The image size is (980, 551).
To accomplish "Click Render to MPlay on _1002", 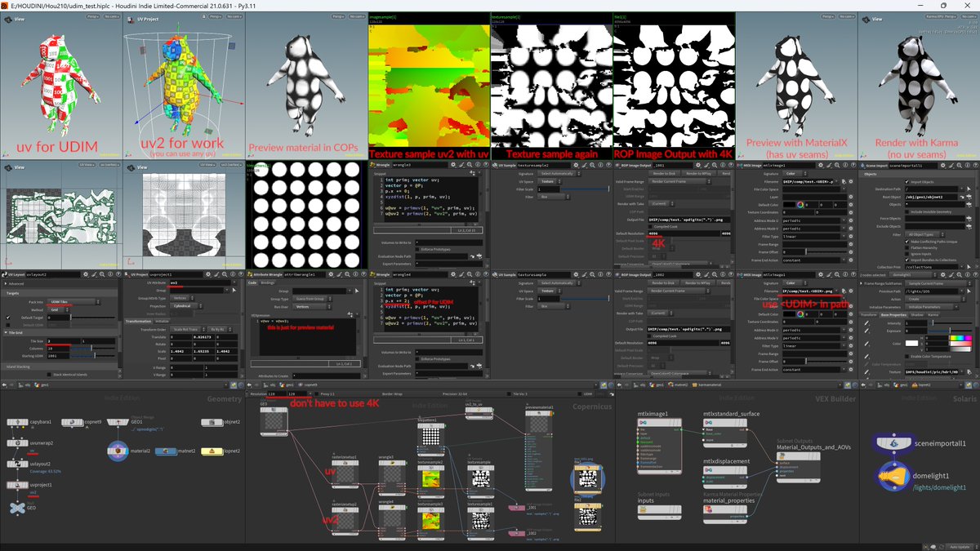I will (x=697, y=283).
